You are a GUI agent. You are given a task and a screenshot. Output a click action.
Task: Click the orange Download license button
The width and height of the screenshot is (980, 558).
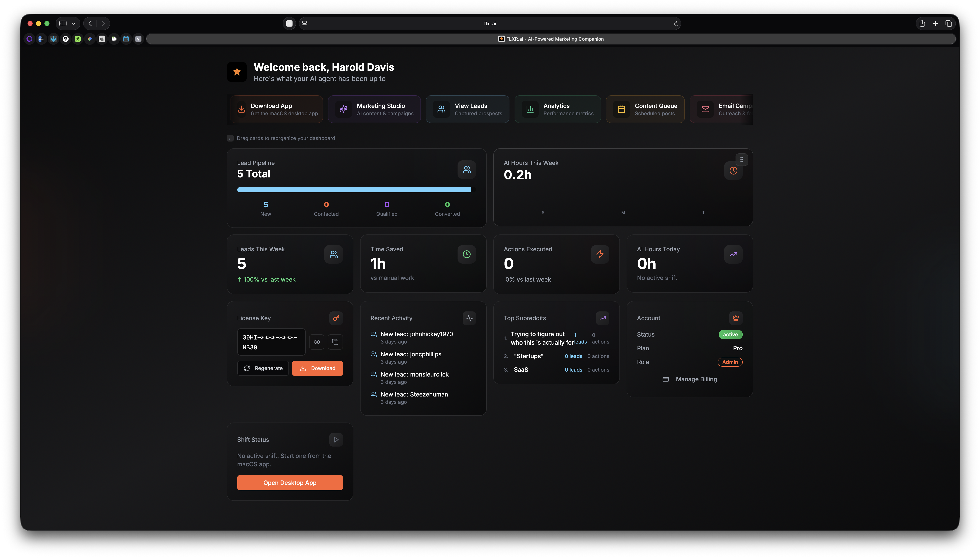317,368
